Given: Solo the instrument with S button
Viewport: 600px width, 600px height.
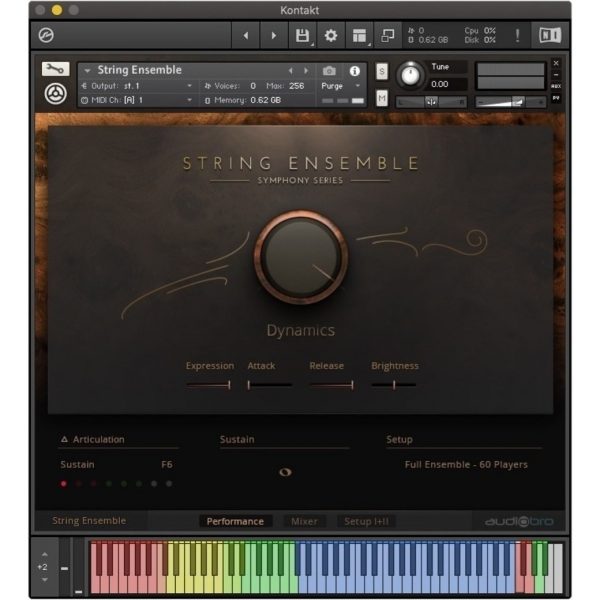Looking at the screenshot, I should click(x=382, y=72).
